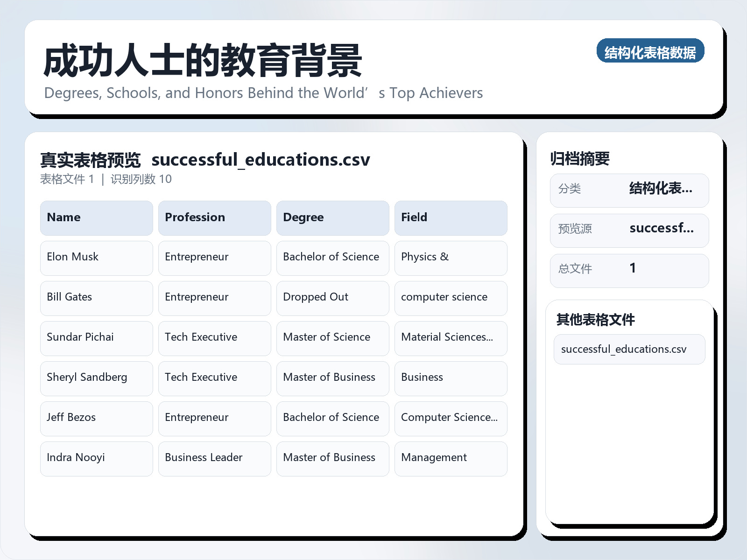Screen dimensions: 747x560
Task: Click Jeff Bezos's Bachelor of Science cell
Action: click(332, 418)
